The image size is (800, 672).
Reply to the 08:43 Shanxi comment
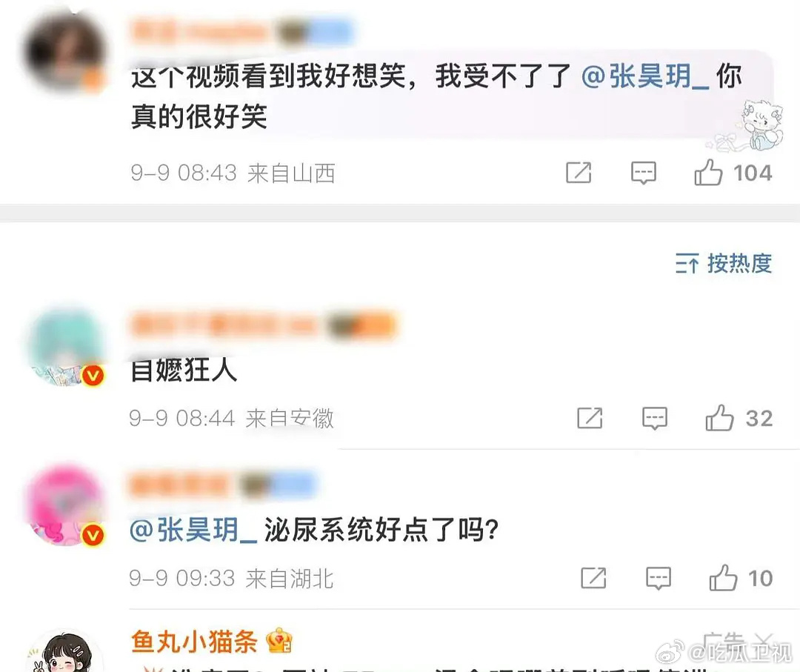[644, 173]
